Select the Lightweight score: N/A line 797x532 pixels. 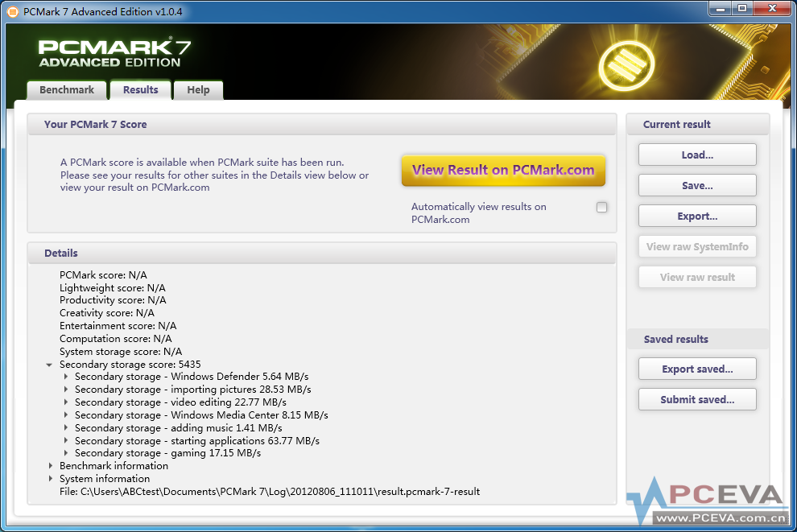113,287
